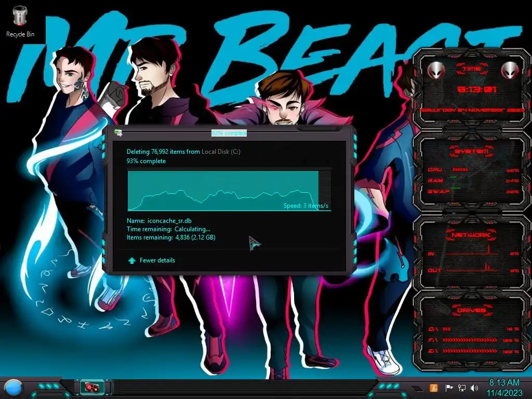The image size is (532, 399).
Task: Click the SYSTEM widget header
Action: click(x=472, y=151)
